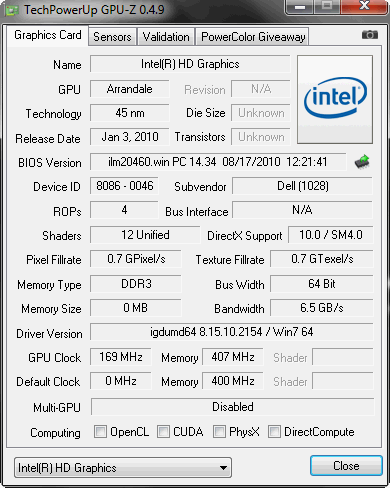Screen dimensions: 390x488
Task: Click the GPU-Z title bar app icon
Action: click(x=12, y=10)
